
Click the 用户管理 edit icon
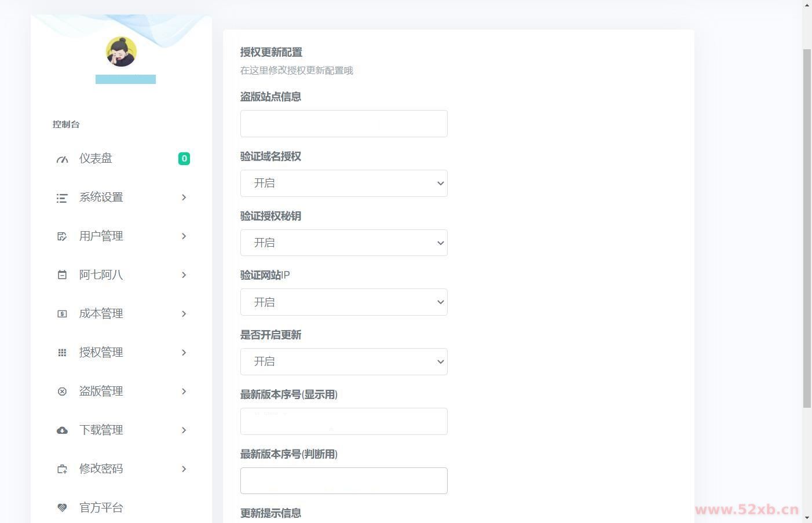click(62, 236)
